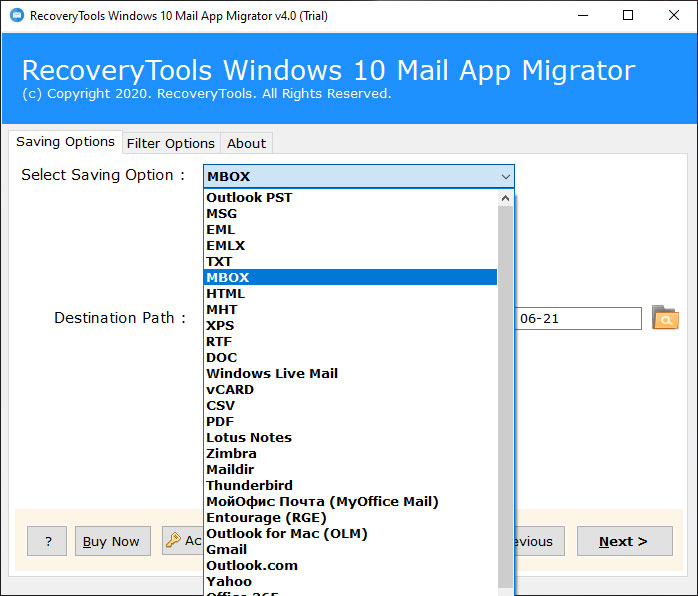Viewport: 698px width, 596px height.
Task: Choose Windows Live Mail option
Action: coord(350,373)
